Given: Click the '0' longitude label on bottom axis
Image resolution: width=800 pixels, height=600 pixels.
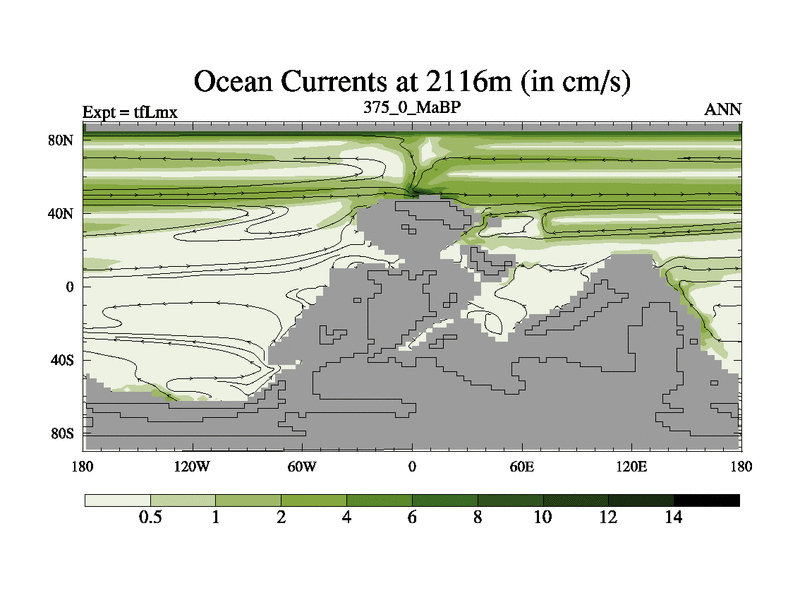Looking at the screenshot, I should pos(412,466).
